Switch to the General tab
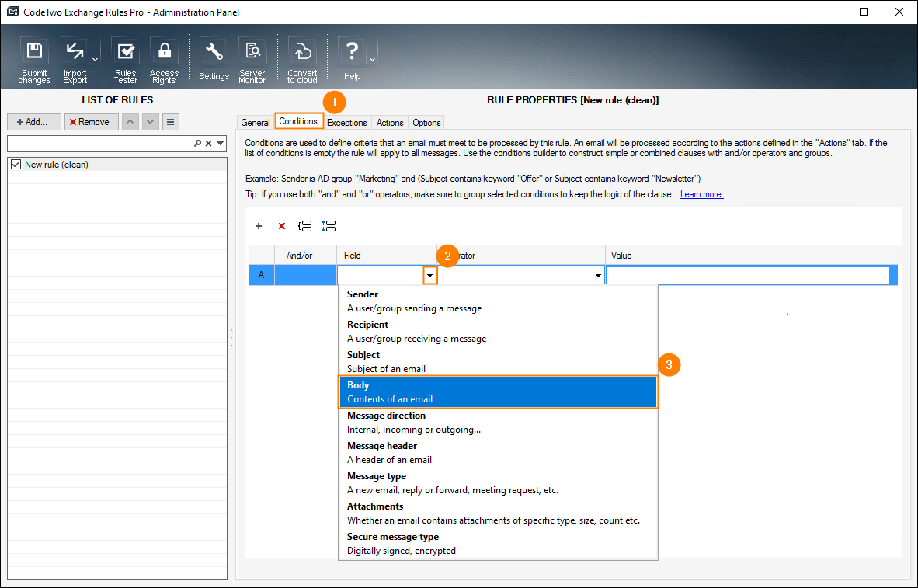The width and height of the screenshot is (918, 588). click(x=256, y=123)
